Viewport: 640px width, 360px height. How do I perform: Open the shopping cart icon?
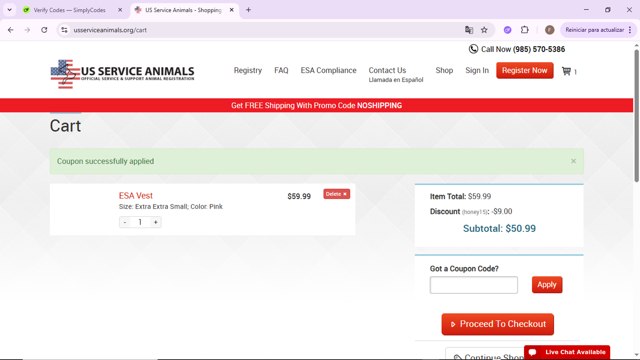coord(567,71)
